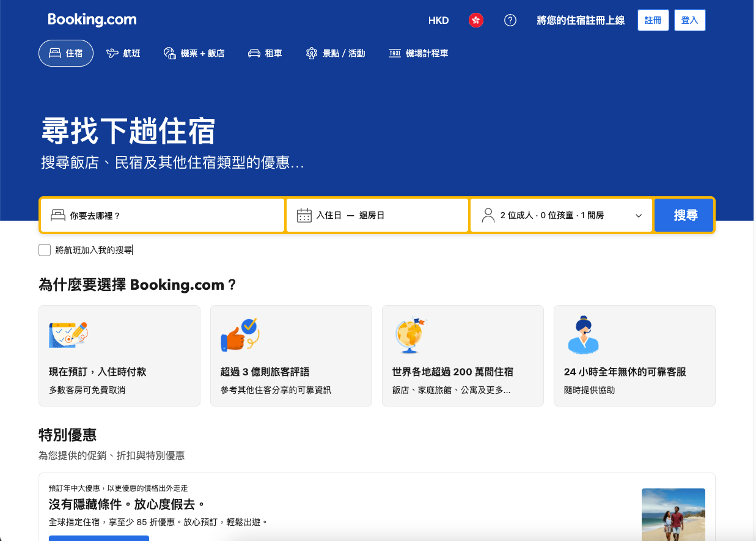Screen dimensions: 756x541
Task: Click the 將您的住宿註冊上線 link
Action: [x=580, y=20]
